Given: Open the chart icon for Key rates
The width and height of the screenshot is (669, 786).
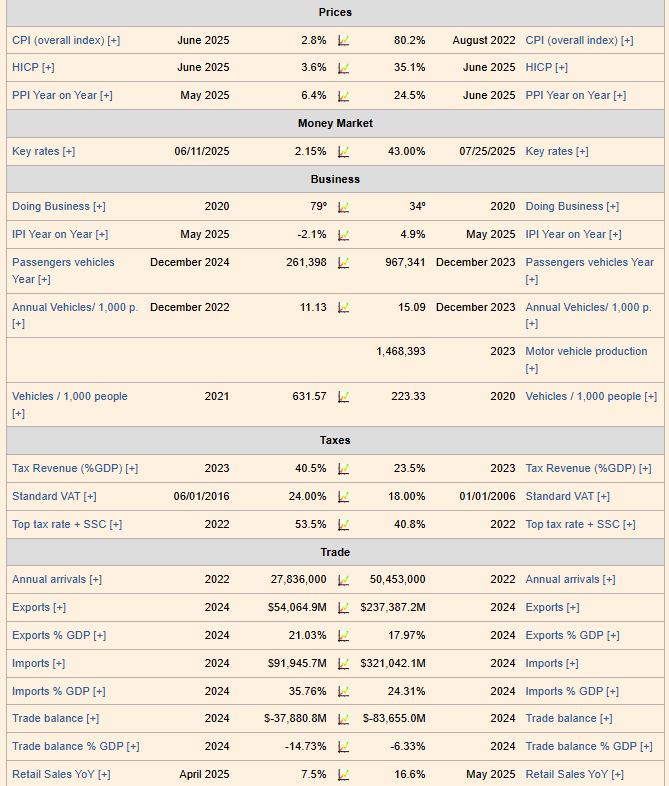Looking at the screenshot, I should coord(343,152).
